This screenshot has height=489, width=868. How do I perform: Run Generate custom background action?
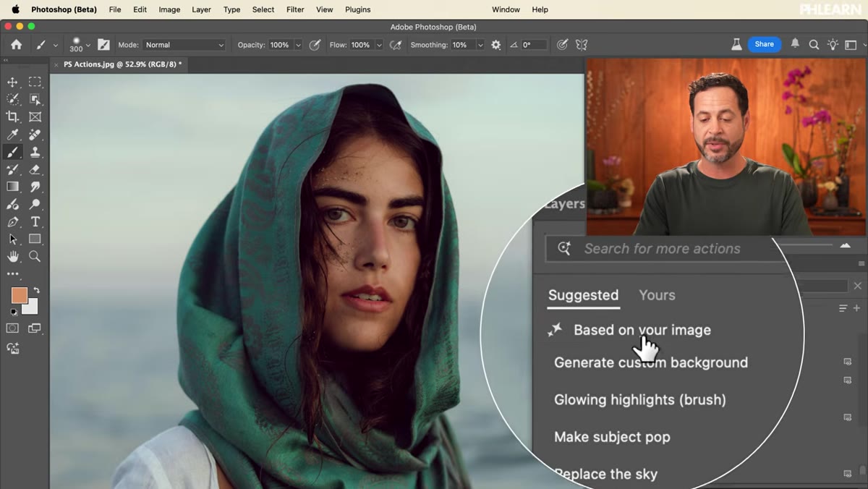click(651, 362)
